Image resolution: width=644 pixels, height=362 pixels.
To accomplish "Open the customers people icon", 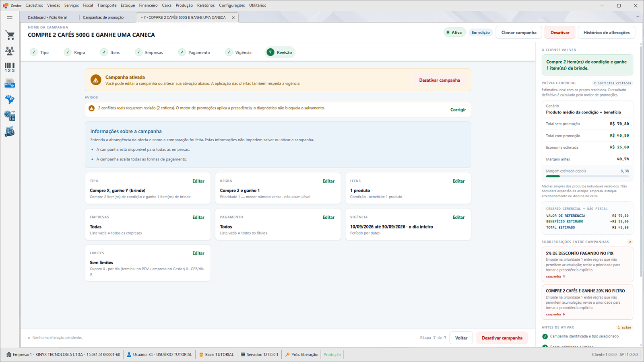I will point(10,51).
